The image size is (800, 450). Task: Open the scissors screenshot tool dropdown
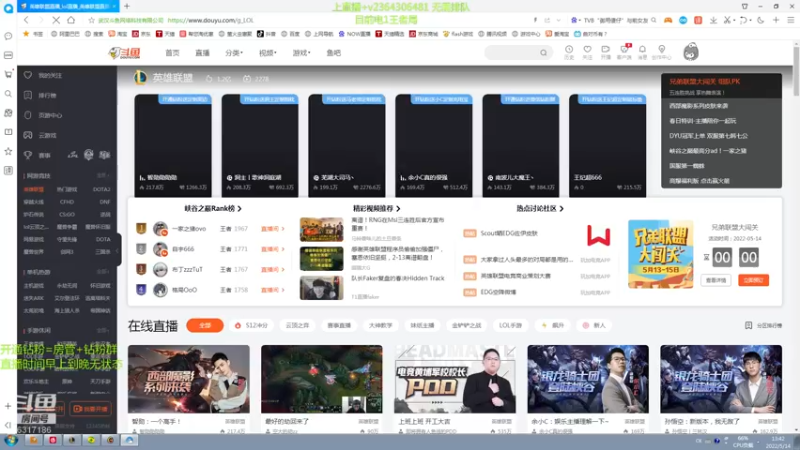729,20
